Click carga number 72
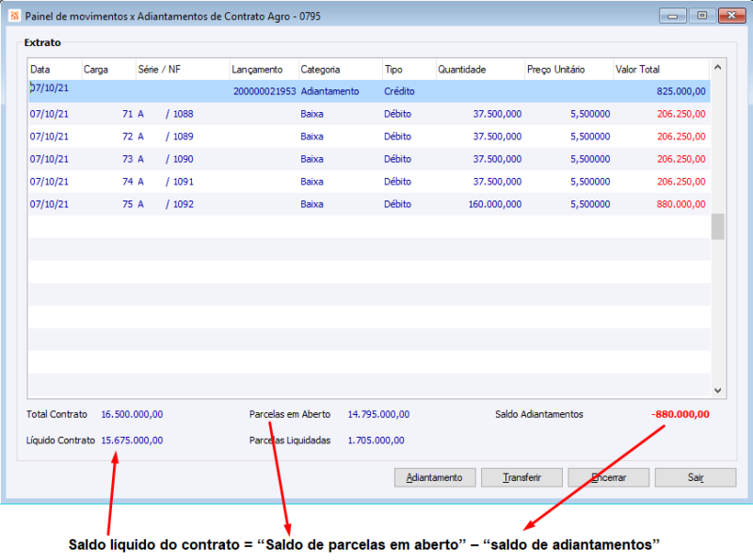The height and width of the screenshot is (560, 753). click(x=127, y=136)
